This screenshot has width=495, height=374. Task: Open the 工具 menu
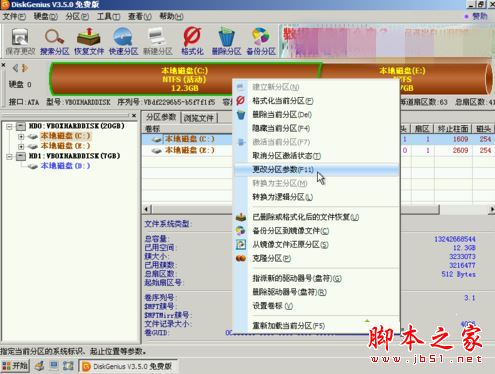(x=108, y=16)
